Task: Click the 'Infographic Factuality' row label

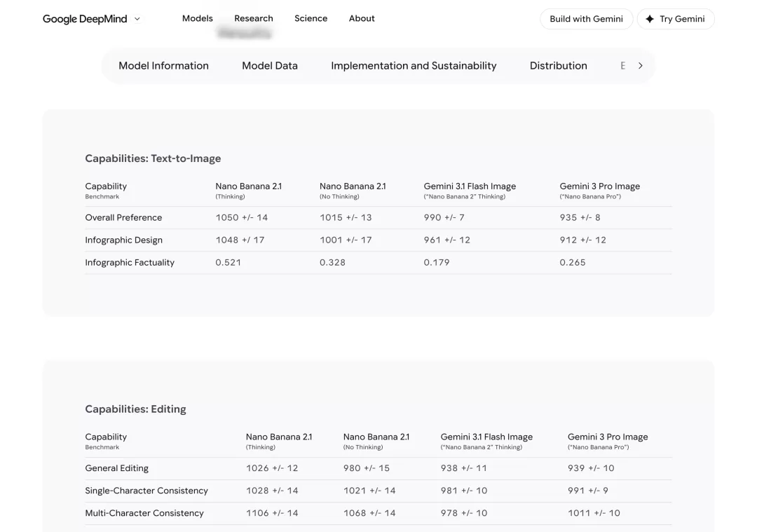Action: point(130,263)
